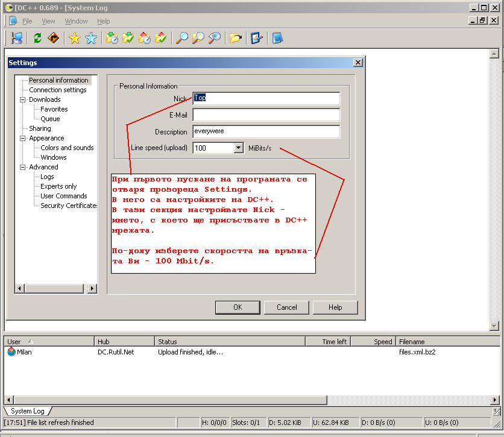Click Open file list folder icon
Viewport: 504px width, 437px height.
coord(236,38)
